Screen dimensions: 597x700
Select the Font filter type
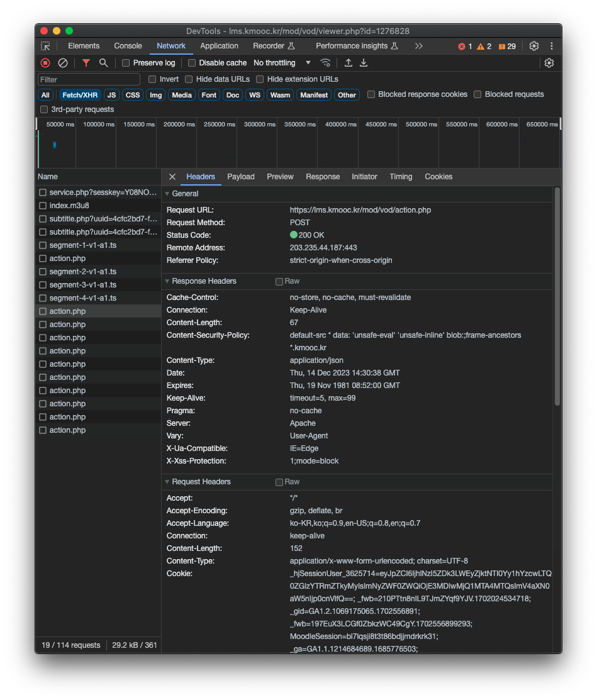(x=209, y=95)
